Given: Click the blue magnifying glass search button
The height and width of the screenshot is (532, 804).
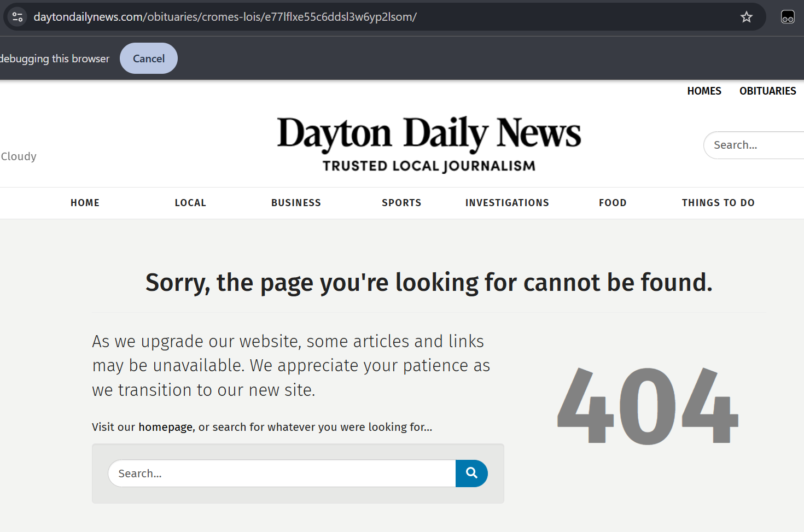Looking at the screenshot, I should 471,473.
